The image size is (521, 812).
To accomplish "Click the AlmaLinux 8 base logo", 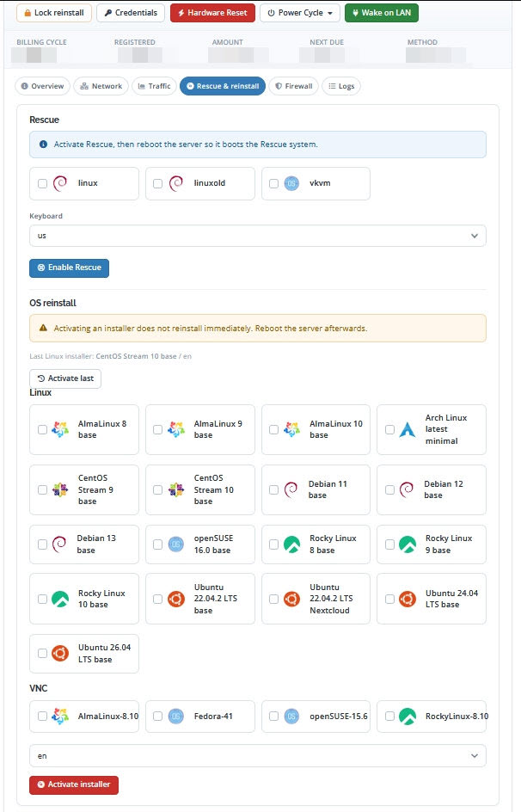I will 60,429.
